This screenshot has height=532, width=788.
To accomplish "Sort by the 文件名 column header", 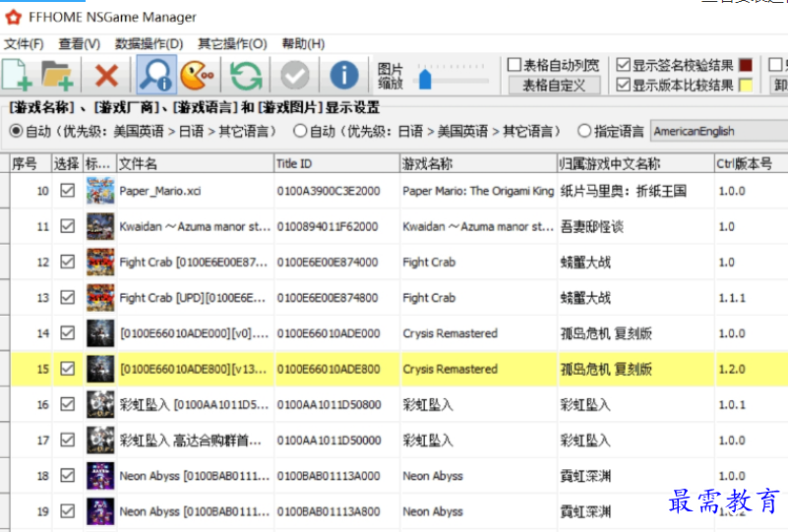I will pos(196,163).
